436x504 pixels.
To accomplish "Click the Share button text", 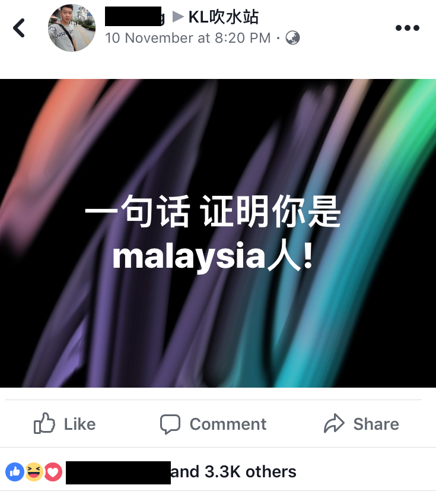I will pyautogui.click(x=376, y=424).
